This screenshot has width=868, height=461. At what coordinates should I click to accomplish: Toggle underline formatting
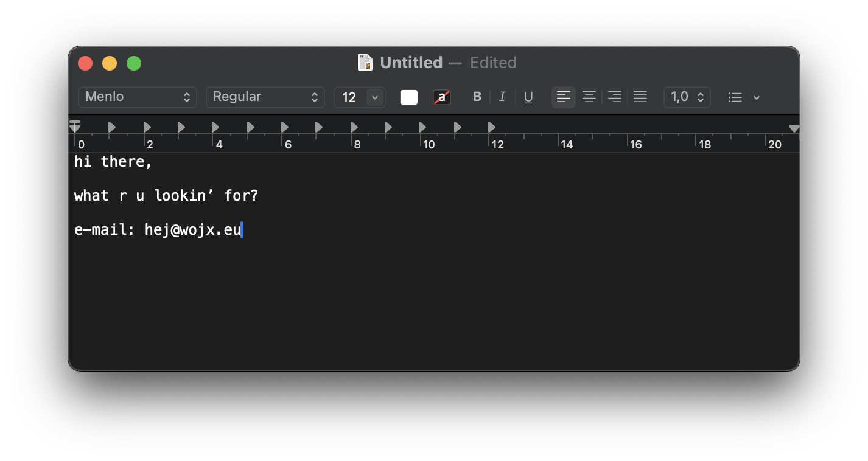pyautogui.click(x=528, y=97)
